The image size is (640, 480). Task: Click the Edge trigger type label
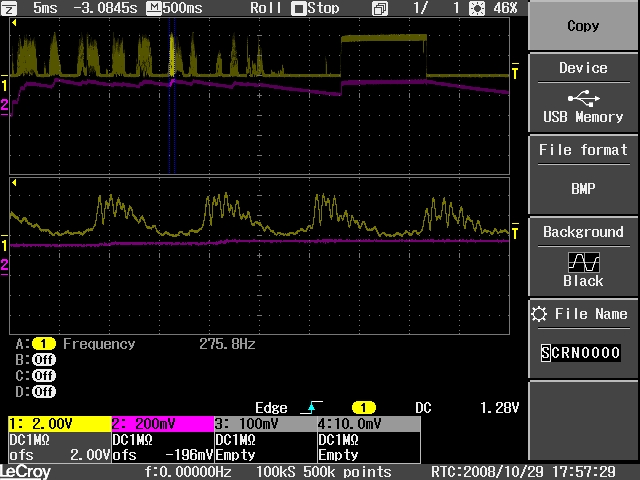(x=271, y=407)
